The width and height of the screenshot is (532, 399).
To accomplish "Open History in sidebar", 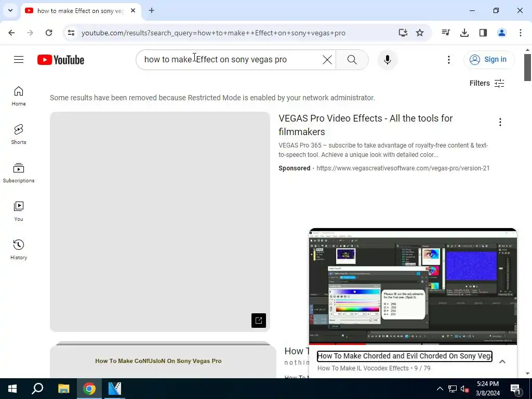I will tap(19, 249).
